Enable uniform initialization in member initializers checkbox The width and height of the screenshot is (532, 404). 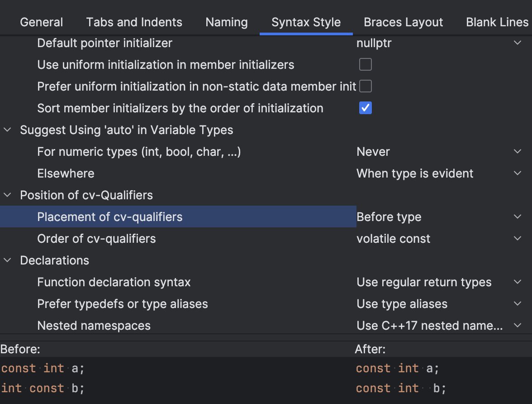click(x=365, y=65)
